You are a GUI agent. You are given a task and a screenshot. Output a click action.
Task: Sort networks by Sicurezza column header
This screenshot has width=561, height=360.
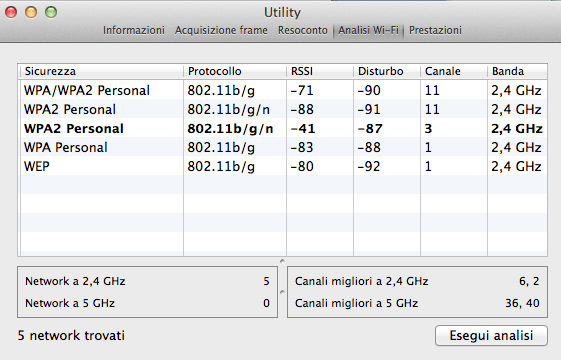102,71
